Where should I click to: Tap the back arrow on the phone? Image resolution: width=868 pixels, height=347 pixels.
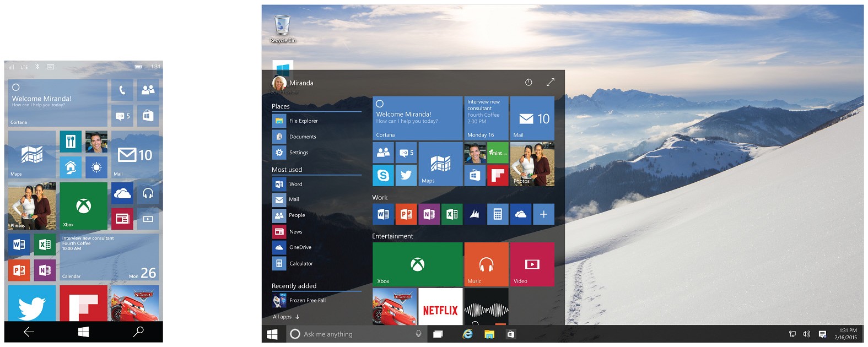(x=29, y=332)
